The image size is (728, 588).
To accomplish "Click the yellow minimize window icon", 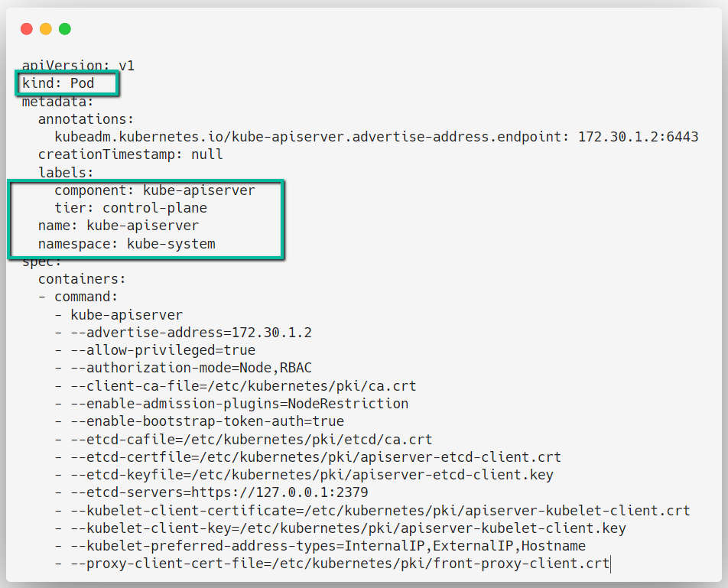I will click(47, 28).
